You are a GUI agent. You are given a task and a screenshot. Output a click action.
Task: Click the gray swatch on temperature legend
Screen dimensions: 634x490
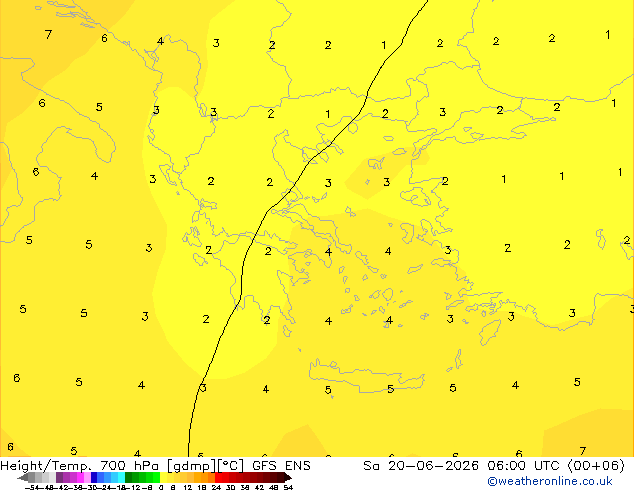32,477
